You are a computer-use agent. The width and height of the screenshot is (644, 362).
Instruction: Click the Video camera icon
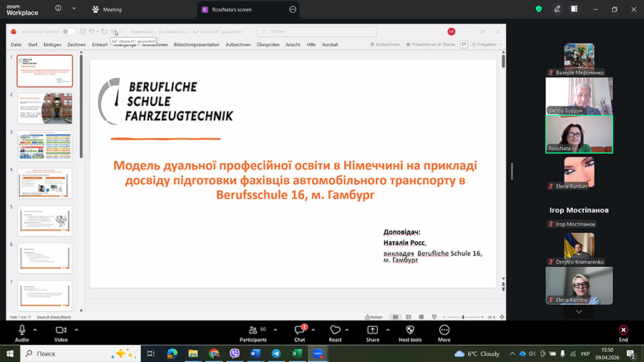click(61, 330)
